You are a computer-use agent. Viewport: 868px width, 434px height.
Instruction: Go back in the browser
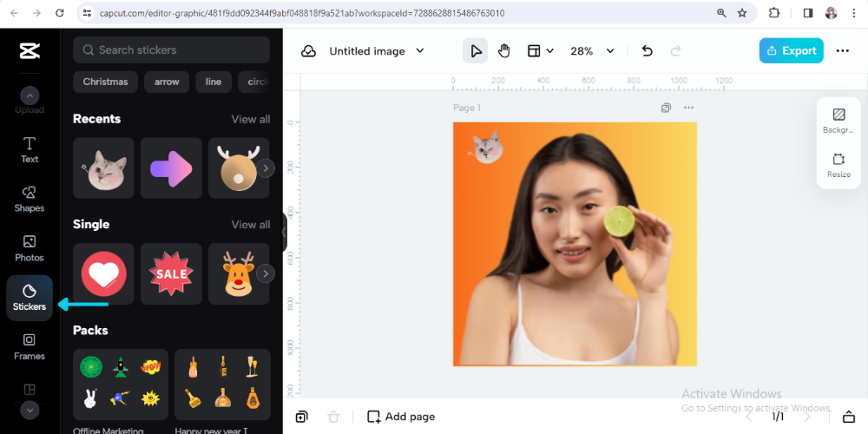pos(14,13)
